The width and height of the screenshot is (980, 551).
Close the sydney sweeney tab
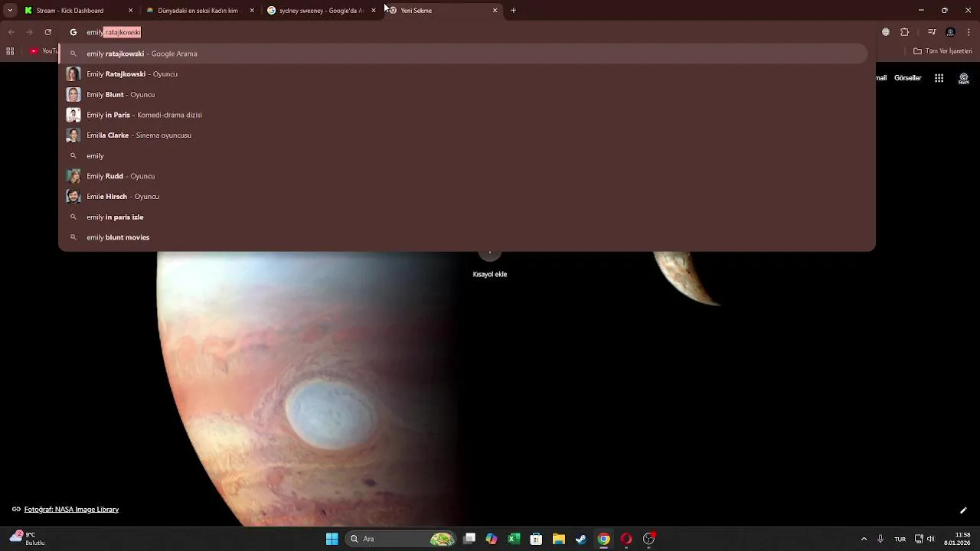[x=374, y=11]
